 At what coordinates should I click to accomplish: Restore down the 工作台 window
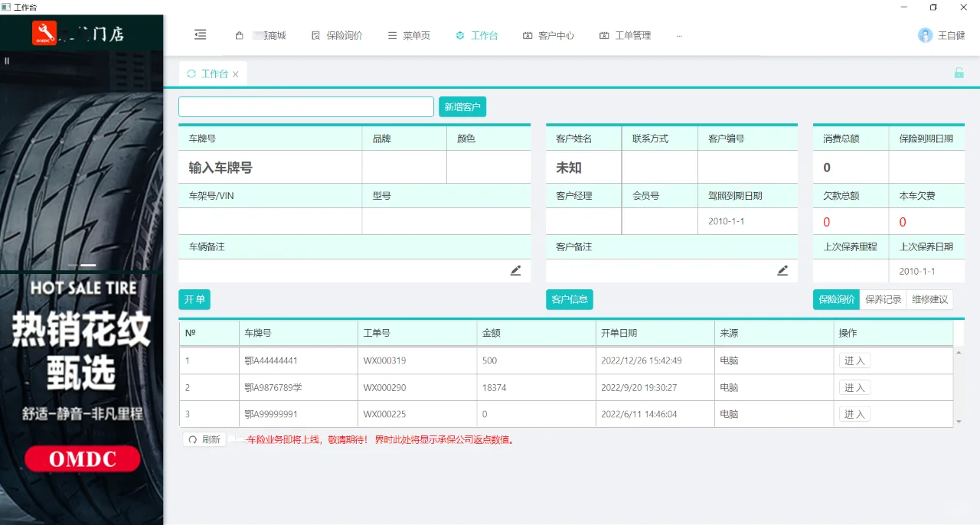click(x=933, y=7)
